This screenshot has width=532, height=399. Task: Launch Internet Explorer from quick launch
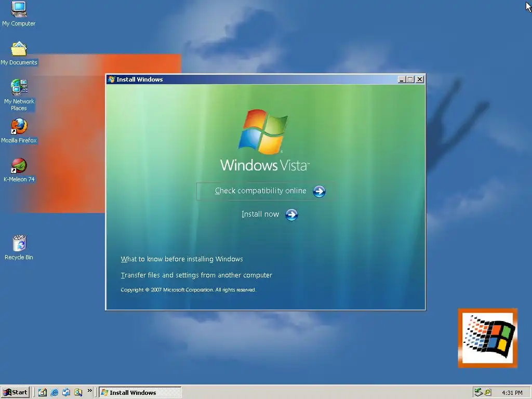pyautogui.click(x=54, y=393)
